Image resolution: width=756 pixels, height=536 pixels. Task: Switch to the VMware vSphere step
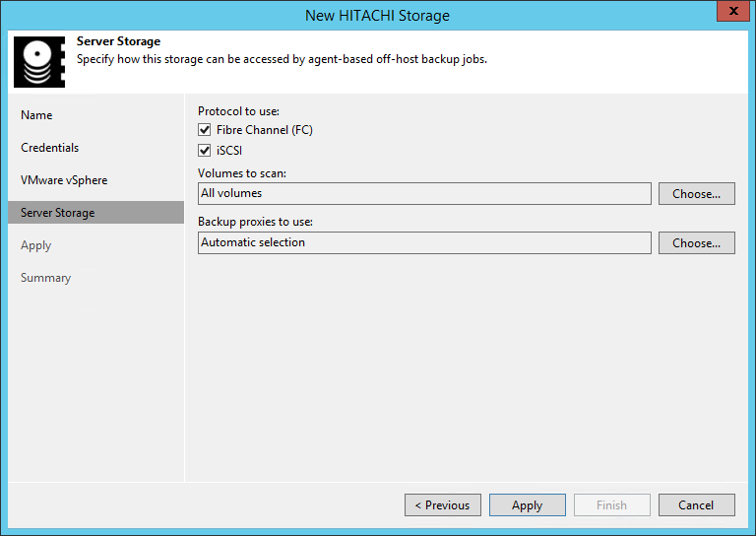[x=64, y=180]
